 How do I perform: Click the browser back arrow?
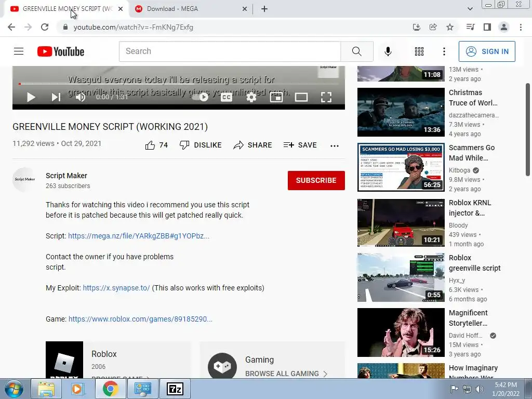point(11,27)
